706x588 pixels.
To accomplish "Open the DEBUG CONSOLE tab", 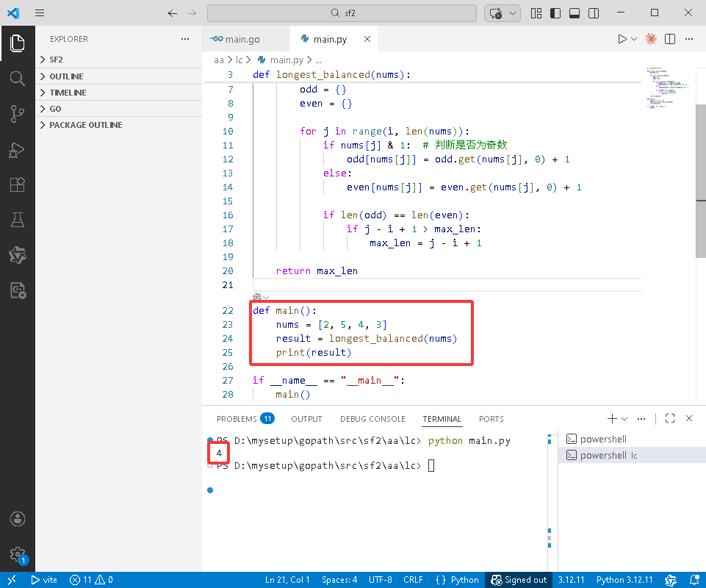I will 372,419.
